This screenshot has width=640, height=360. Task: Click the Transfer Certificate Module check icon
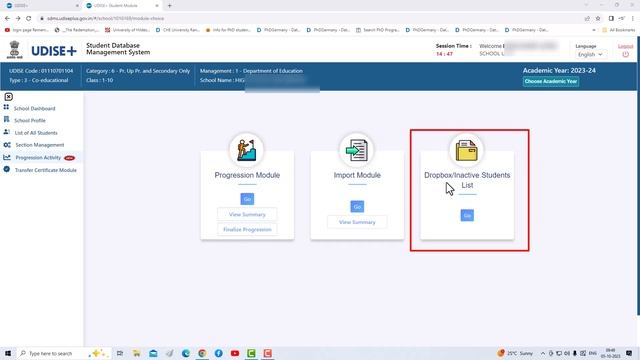(x=7, y=169)
